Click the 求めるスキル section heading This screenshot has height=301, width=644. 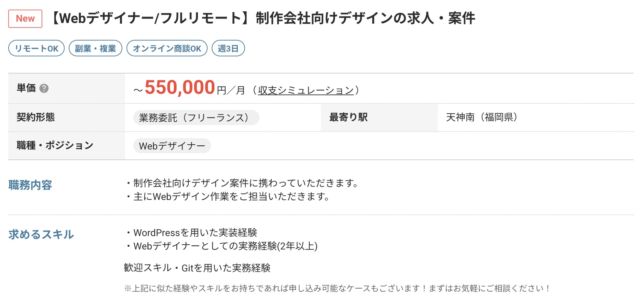(x=41, y=234)
